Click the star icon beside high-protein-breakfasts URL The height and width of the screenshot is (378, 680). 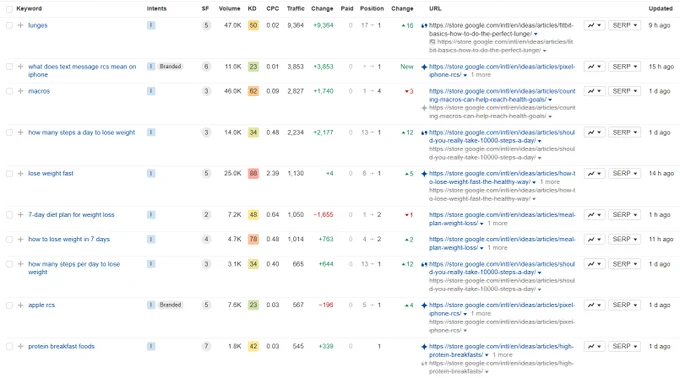[x=424, y=347]
